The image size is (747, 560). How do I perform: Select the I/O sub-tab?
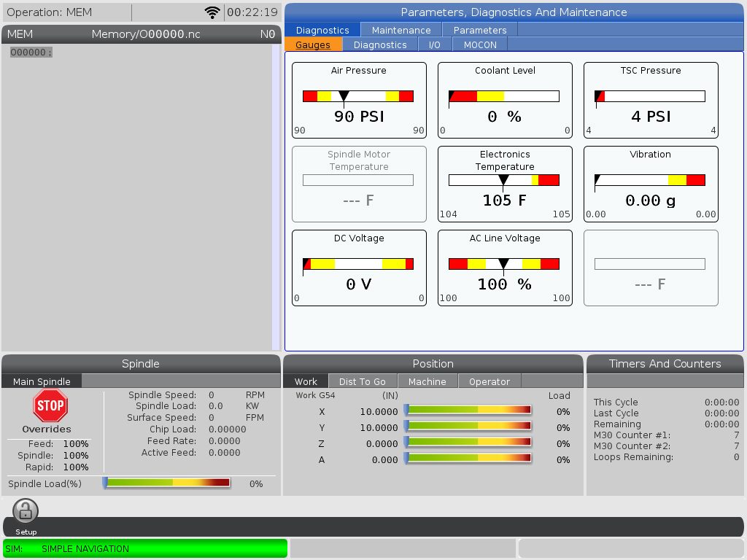[x=434, y=44]
